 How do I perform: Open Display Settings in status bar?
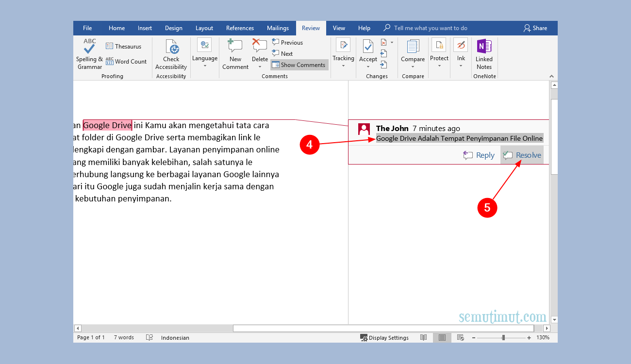click(x=384, y=337)
